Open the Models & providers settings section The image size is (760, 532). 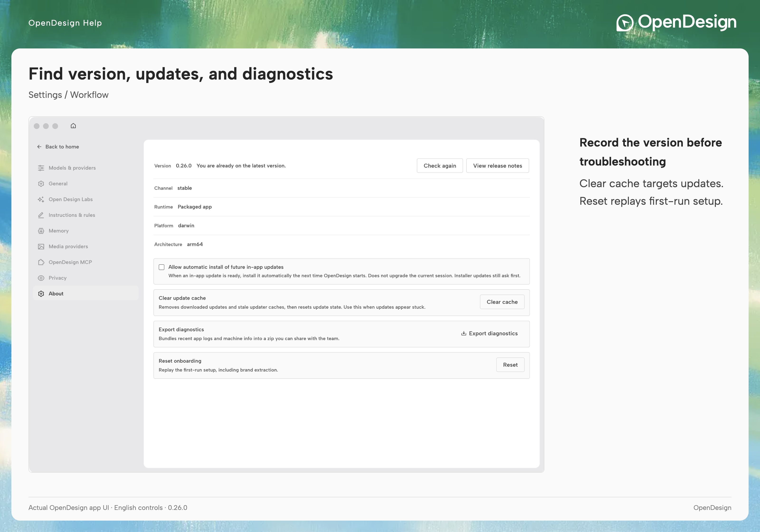coord(86,168)
